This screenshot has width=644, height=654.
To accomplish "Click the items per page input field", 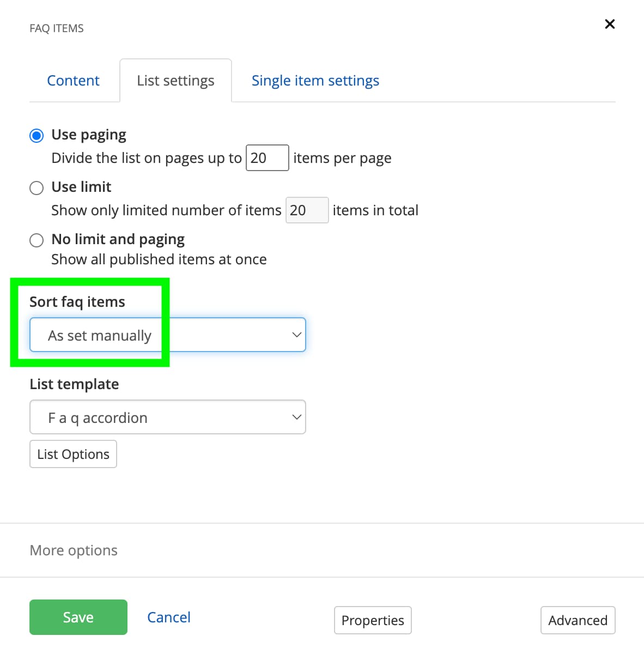I will click(x=267, y=158).
